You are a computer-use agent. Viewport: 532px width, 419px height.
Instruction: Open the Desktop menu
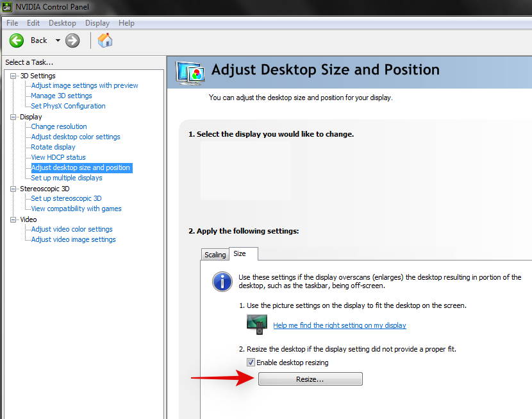[x=62, y=22]
